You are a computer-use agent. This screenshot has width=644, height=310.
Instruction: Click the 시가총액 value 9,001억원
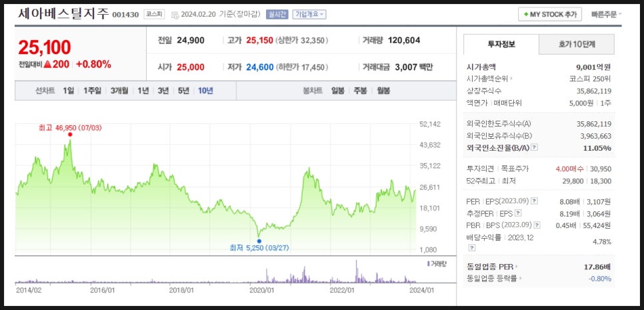593,67
